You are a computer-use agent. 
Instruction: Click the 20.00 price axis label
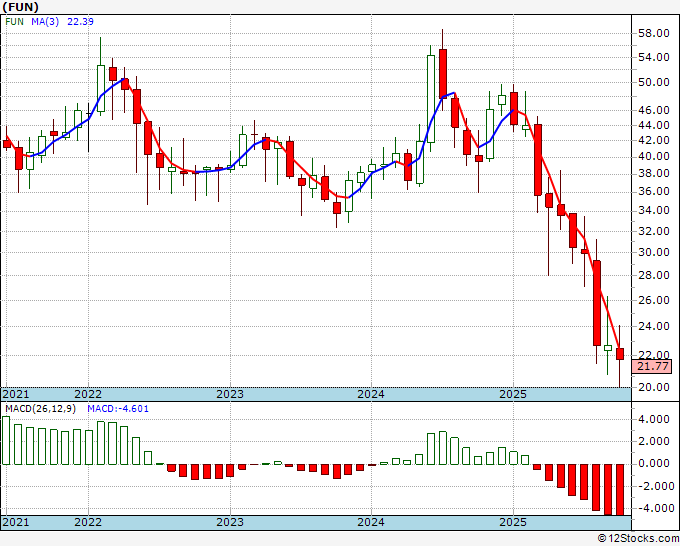(x=654, y=387)
